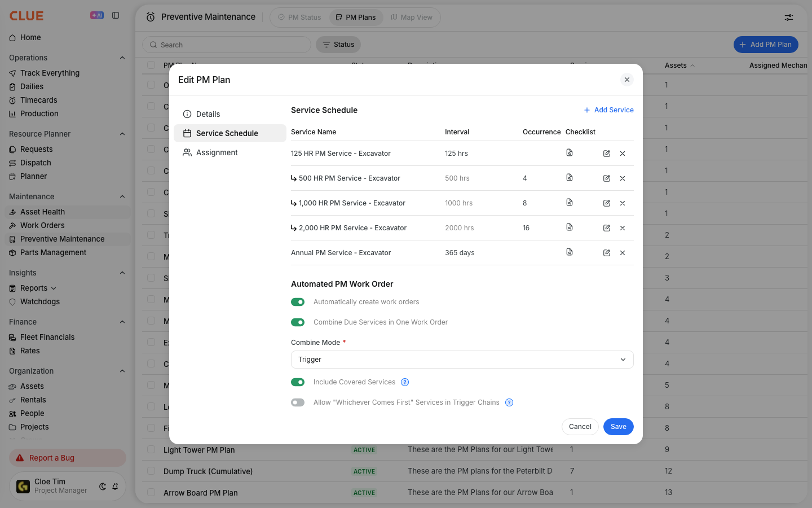
Task: Open the AI assistant badge
Action: pos(97,16)
